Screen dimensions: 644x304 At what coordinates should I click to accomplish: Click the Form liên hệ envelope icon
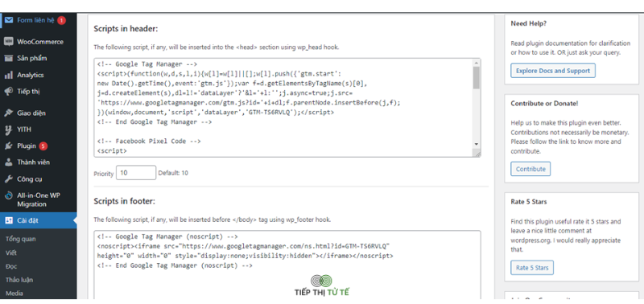[x=9, y=20]
